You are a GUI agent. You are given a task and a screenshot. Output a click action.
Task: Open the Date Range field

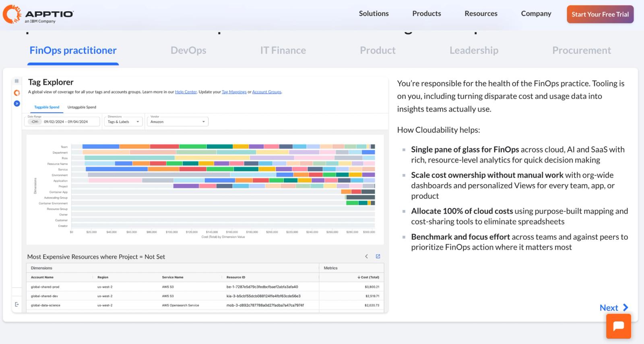(62, 121)
